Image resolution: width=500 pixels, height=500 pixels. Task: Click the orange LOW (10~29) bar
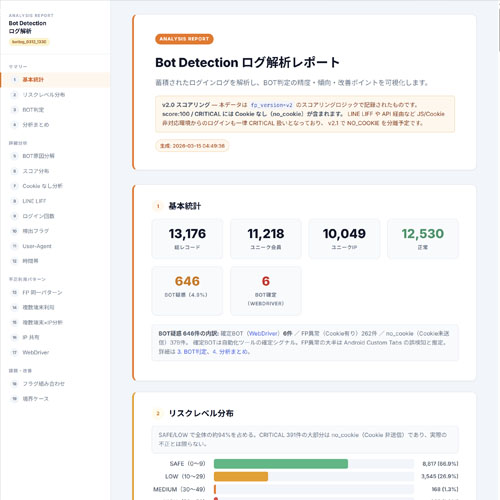241,476
